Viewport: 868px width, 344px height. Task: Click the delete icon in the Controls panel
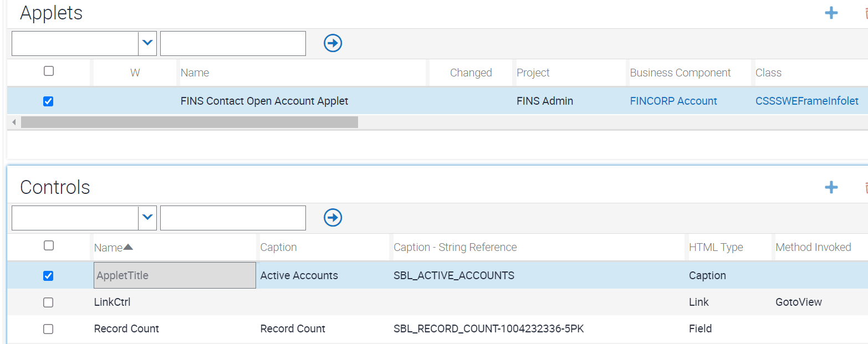click(865, 187)
